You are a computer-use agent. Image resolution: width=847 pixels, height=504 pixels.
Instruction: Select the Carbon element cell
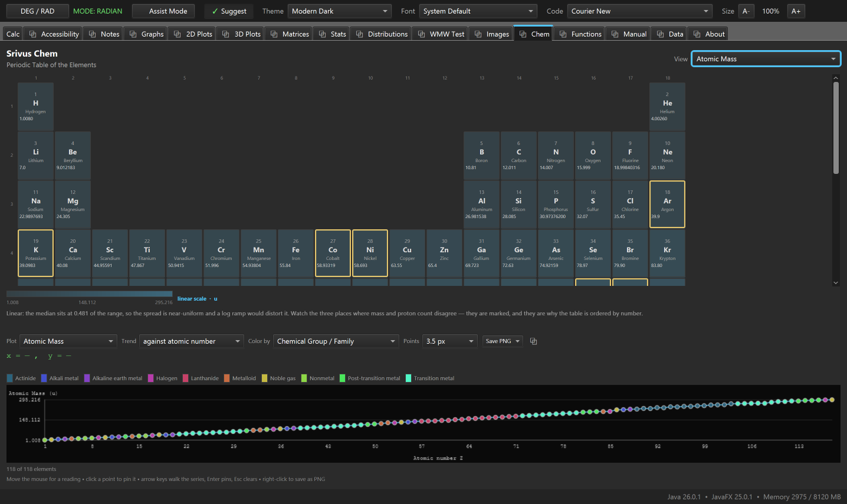(x=518, y=155)
